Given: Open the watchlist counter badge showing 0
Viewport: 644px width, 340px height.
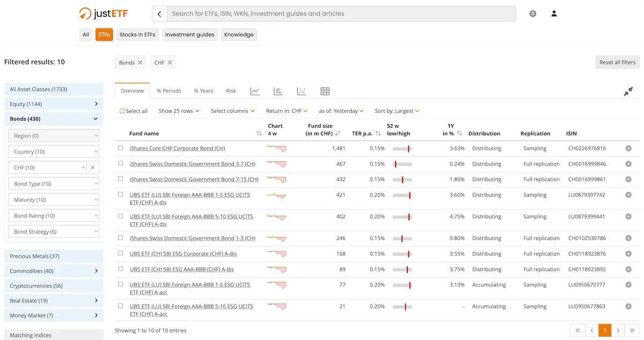Looking at the screenshot, I should pyautogui.click(x=533, y=14).
